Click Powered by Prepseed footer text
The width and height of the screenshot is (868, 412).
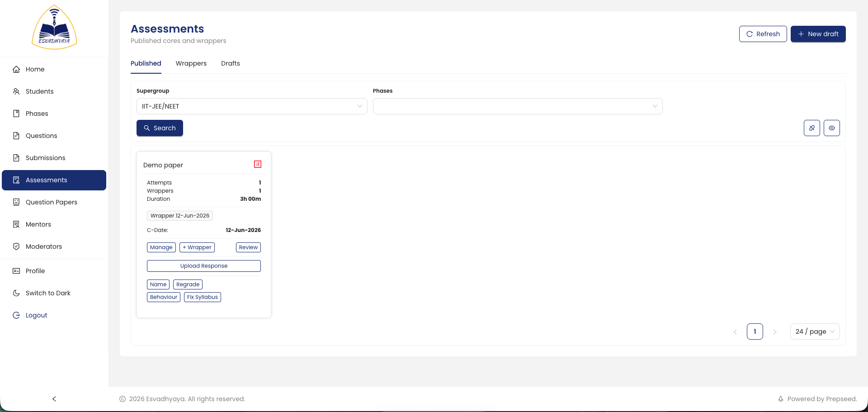822,399
